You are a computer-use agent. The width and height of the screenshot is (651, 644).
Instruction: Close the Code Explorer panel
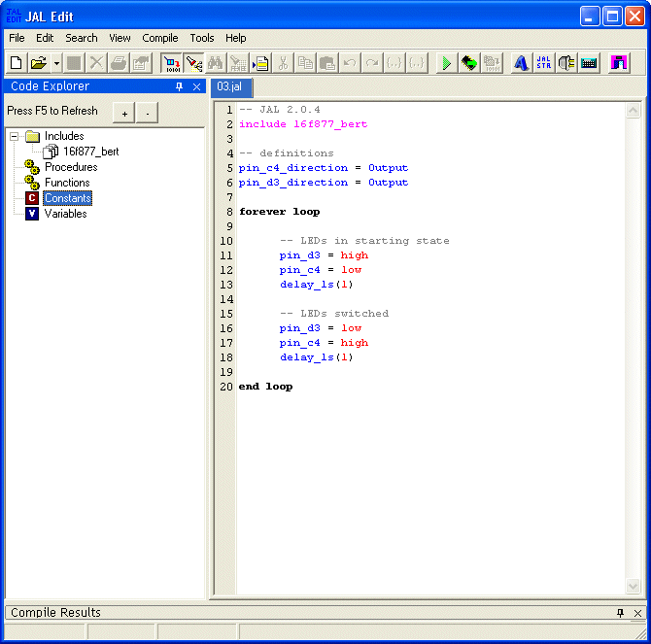tap(197, 86)
